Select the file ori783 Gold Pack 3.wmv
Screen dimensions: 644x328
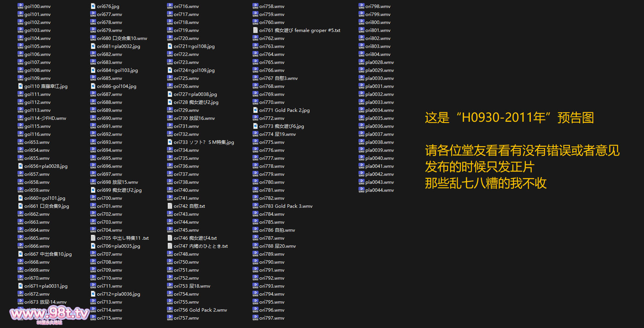point(286,206)
